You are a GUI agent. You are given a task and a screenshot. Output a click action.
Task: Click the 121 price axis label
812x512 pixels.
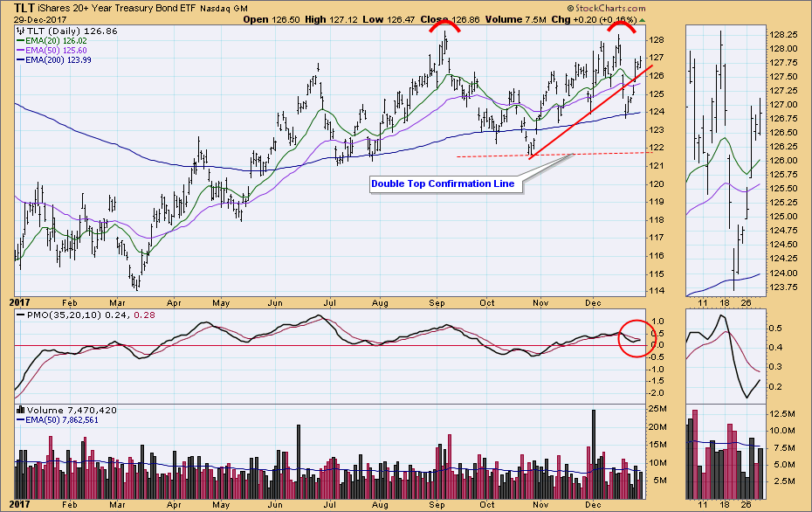[657, 166]
